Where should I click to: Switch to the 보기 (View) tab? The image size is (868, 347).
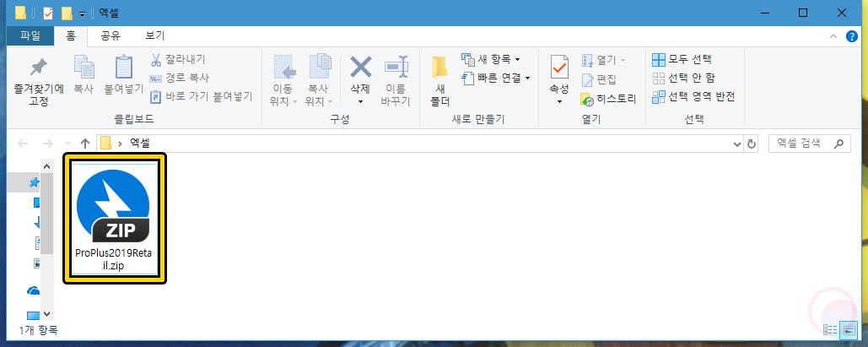pos(154,36)
